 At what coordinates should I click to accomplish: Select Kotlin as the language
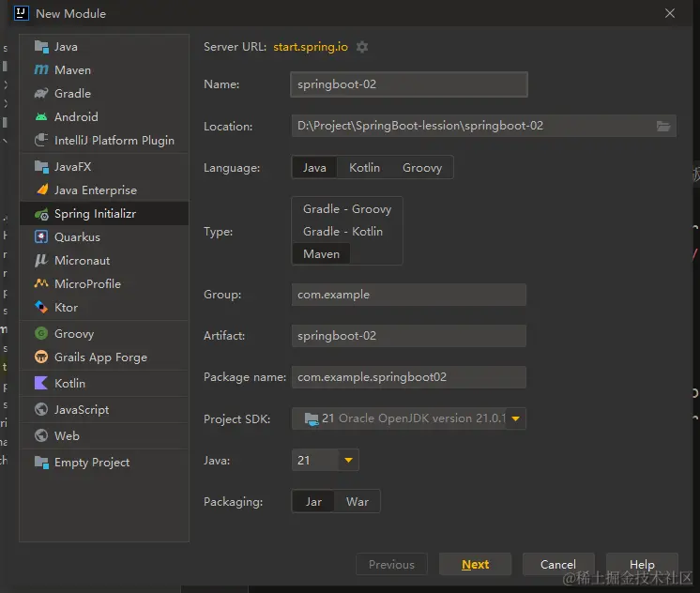[364, 167]
